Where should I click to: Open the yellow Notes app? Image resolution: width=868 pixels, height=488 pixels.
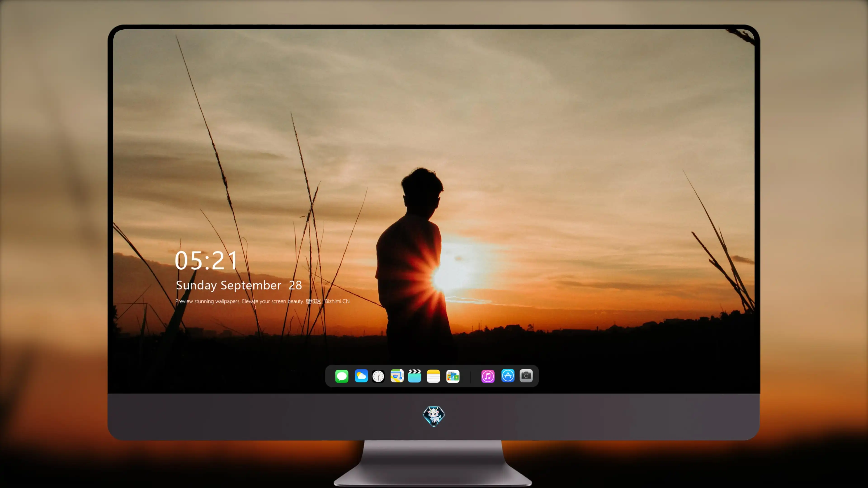tap(433, 376)
